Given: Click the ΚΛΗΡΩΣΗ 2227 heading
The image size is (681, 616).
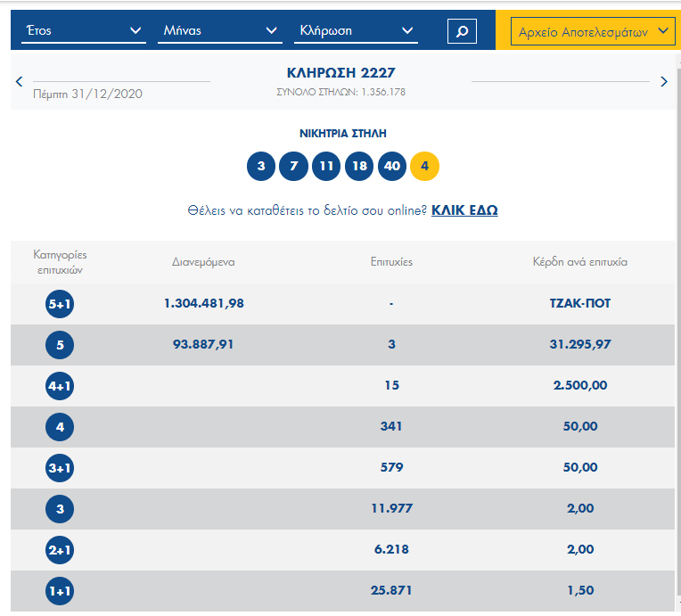Looking at the screenshot, I should click(340, 73).
